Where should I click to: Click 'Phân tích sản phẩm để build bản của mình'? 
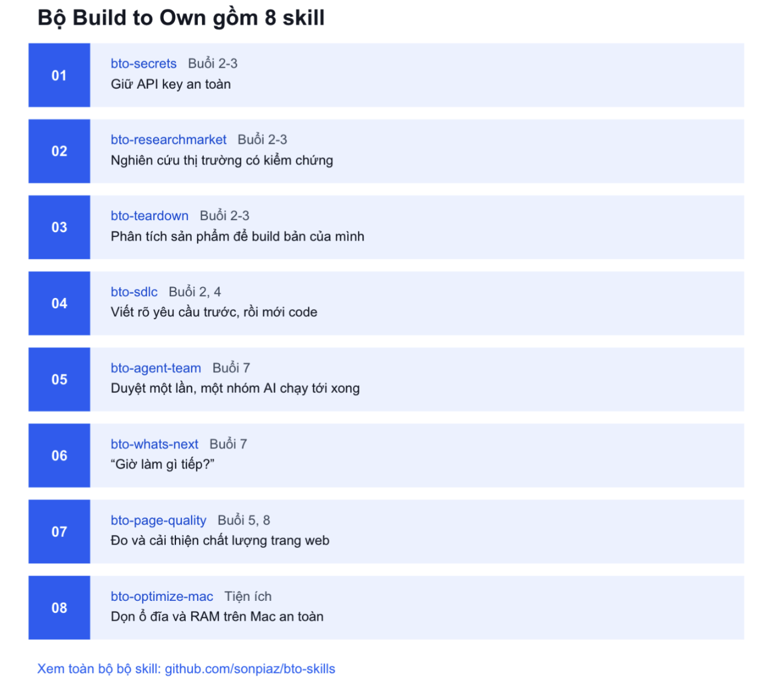[x=237, y=236]
